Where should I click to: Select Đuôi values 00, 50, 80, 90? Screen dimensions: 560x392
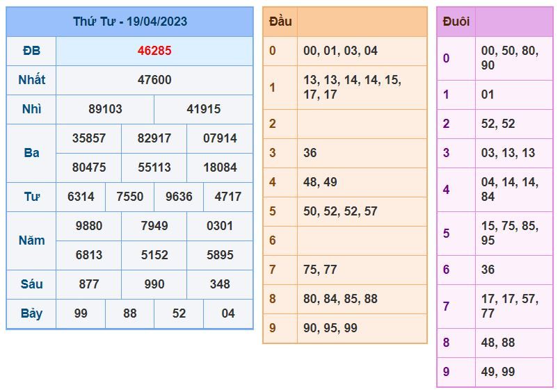pos(510,58)
